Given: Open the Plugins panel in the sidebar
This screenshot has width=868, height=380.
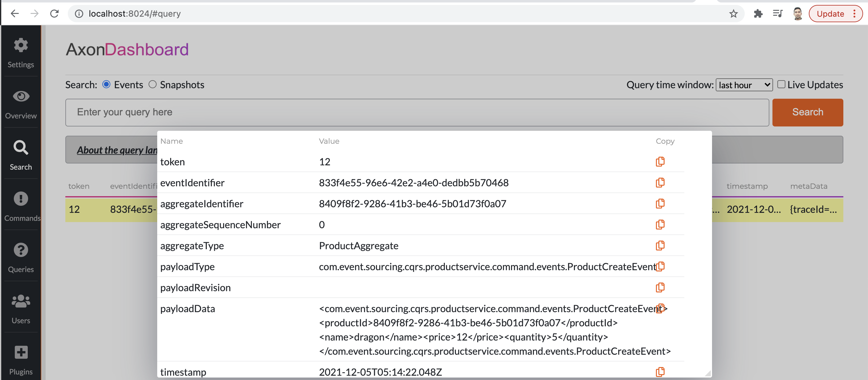Looking at the screenshot, I should pyautogui.click(x=21, y=358).
